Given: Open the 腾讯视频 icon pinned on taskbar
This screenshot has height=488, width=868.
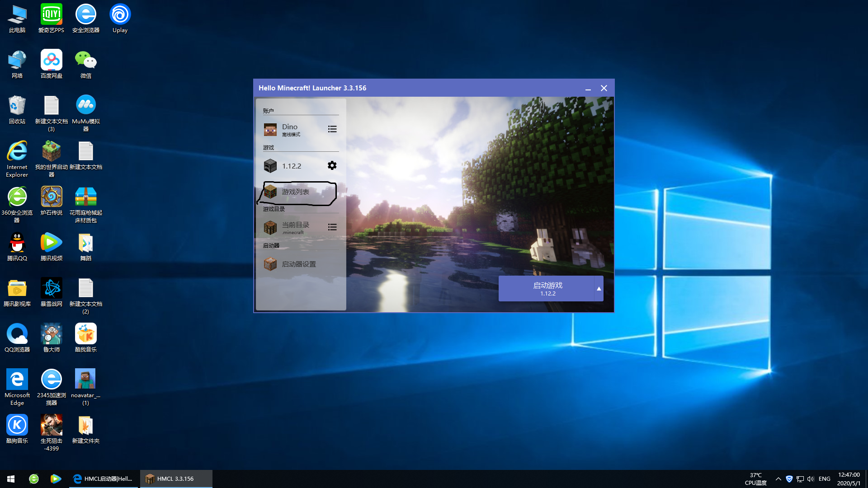Looking at the screenshot, I should tap(56, 479).
